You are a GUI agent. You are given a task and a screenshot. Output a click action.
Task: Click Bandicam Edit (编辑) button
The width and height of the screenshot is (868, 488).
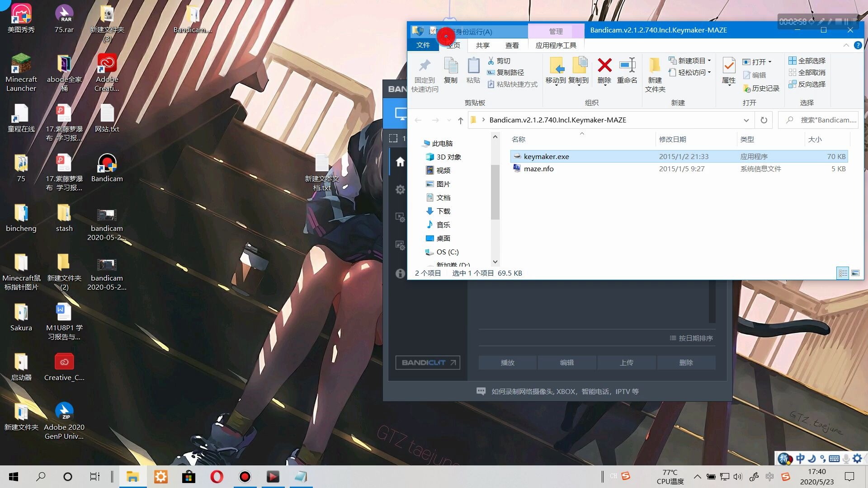pyautogui.click(x=567, y=362)
